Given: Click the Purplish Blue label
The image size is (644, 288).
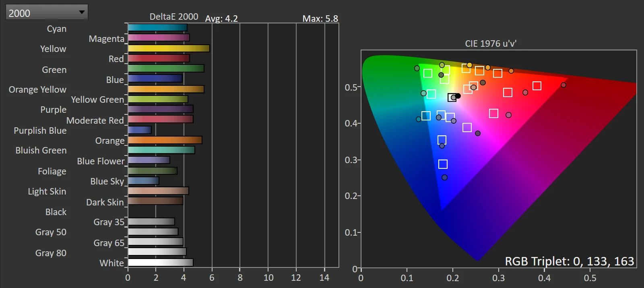Looking at the screenshot, I should click(40, 131).
